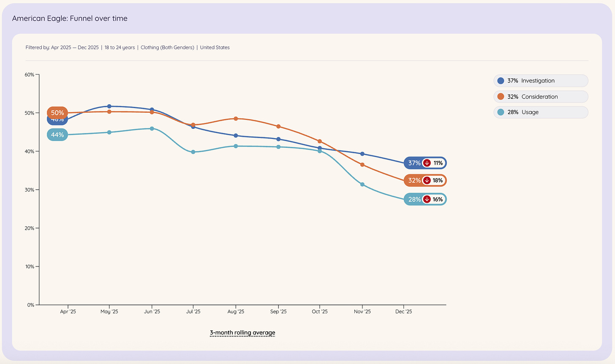Click the "30%" y-axis label
The height and width of the screenshot is (364, 615).
tap(30, 190)
